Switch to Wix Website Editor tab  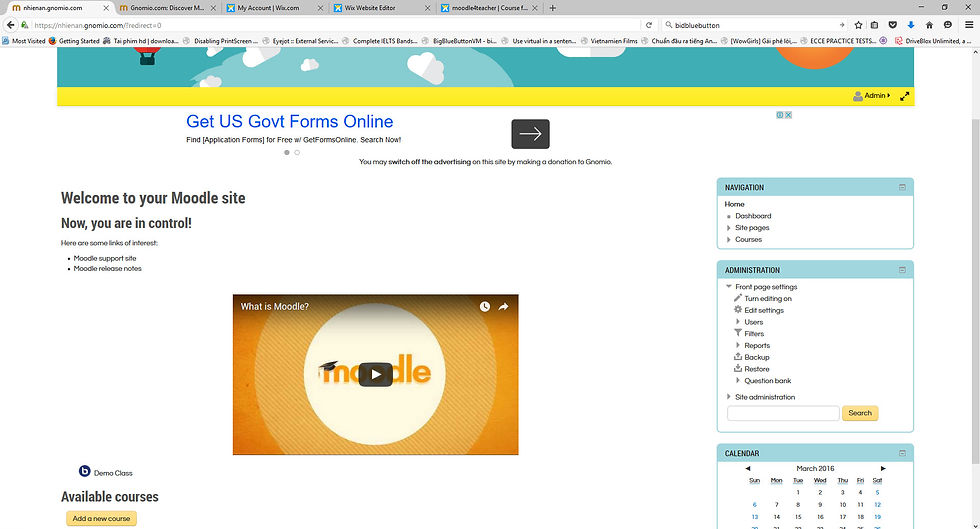(381, 8)
